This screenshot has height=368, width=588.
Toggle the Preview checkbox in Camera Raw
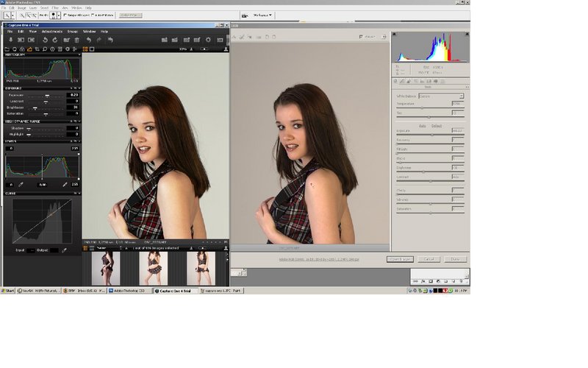(x=362, y=37)
